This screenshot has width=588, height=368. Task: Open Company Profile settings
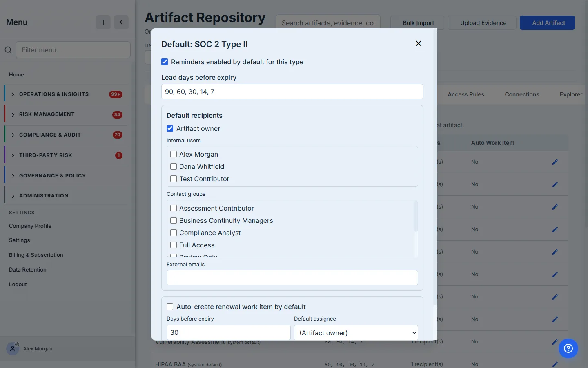tap(30, 226)
